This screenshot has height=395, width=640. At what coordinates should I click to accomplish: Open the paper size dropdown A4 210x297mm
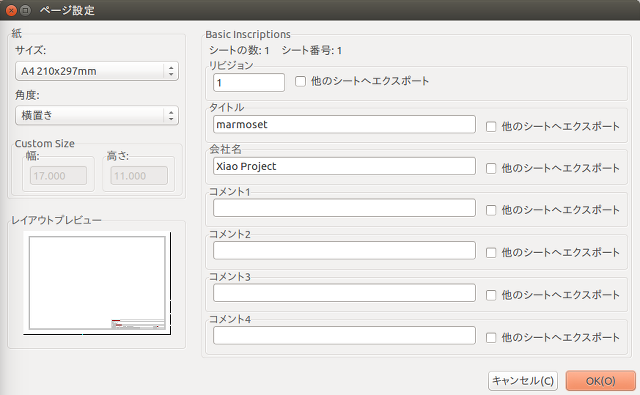[x=97, y=71]
